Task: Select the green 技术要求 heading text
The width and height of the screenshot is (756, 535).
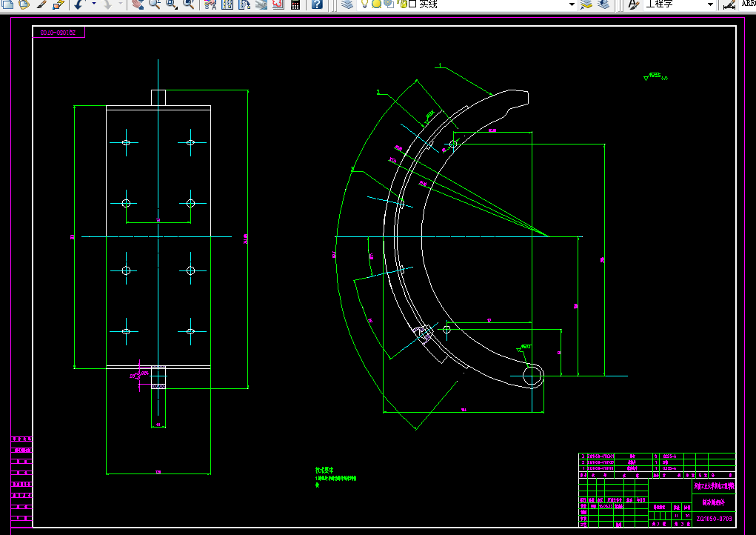Action: (x=324, y=470)
